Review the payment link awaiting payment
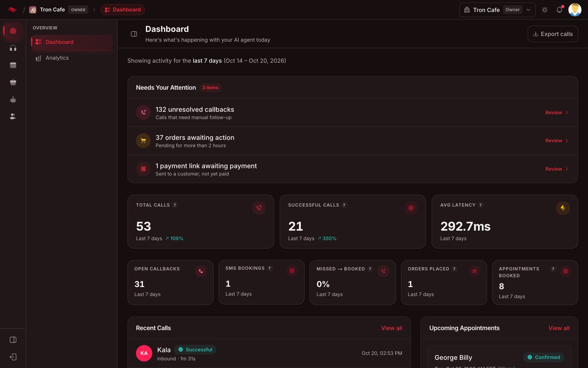Image resolution: width=588 pixels, height=368 pixels. click(x=556, y=169)
